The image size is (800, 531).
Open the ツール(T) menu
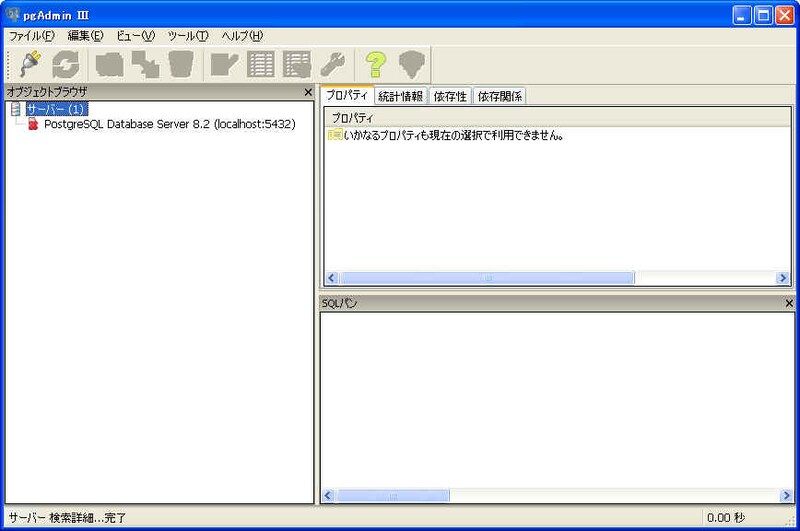[188, 36]
